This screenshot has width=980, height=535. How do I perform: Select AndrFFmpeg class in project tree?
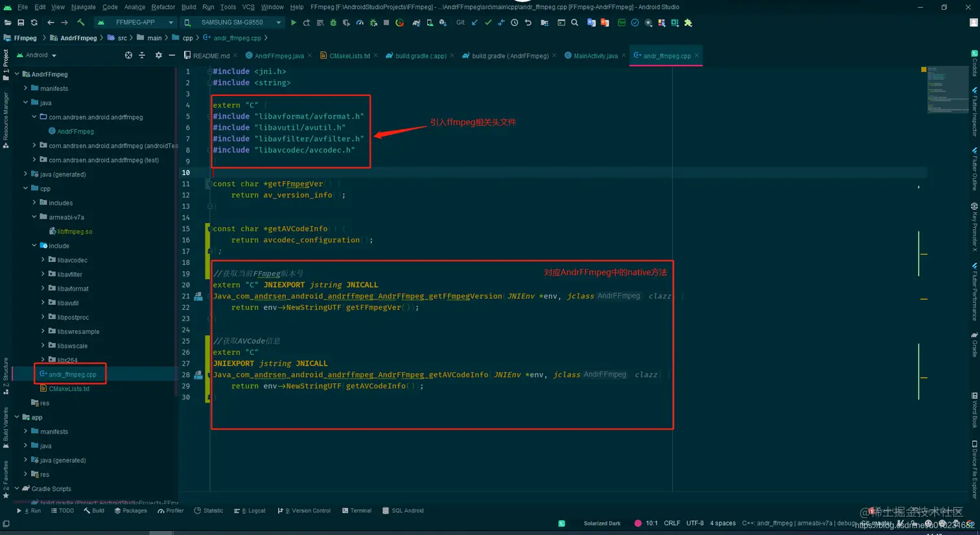71,131
